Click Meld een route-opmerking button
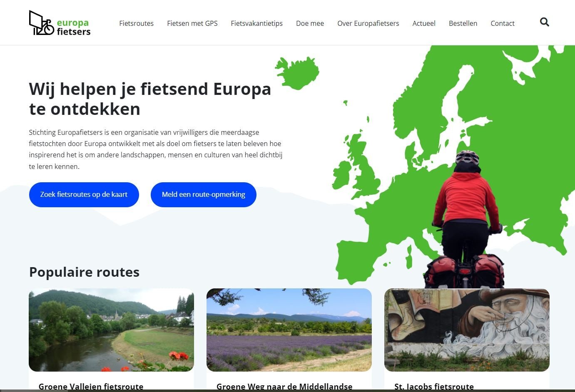The height and width of the screenshot is (392, 575). pyautogui.click(x=203, y=194)
